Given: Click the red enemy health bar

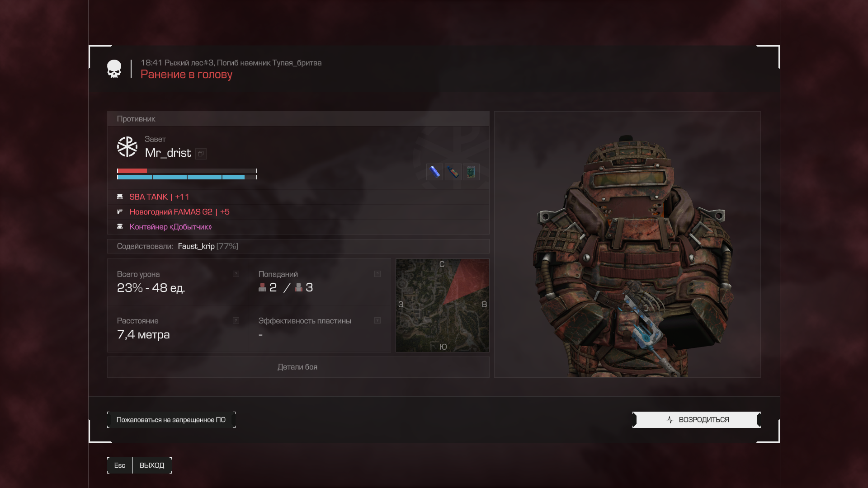Looking at the screenshot, I should (x=187, y=171).
